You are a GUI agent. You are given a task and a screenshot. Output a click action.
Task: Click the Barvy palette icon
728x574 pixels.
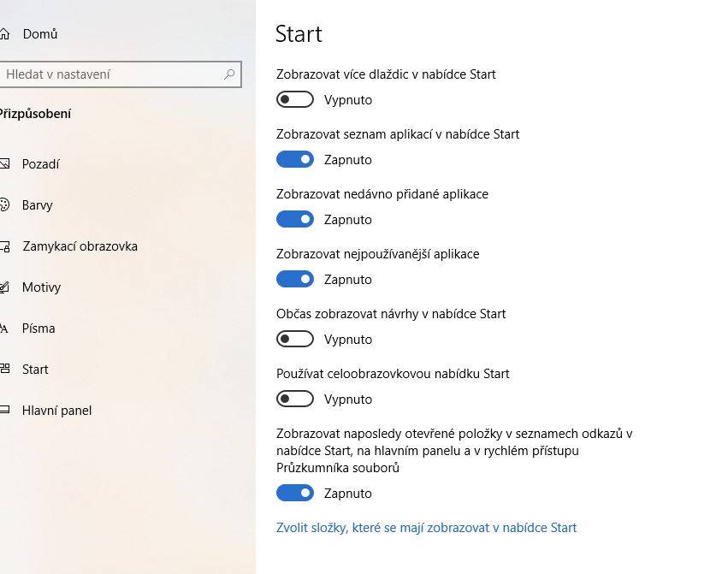pyautogui.click(x=4, y=204)
